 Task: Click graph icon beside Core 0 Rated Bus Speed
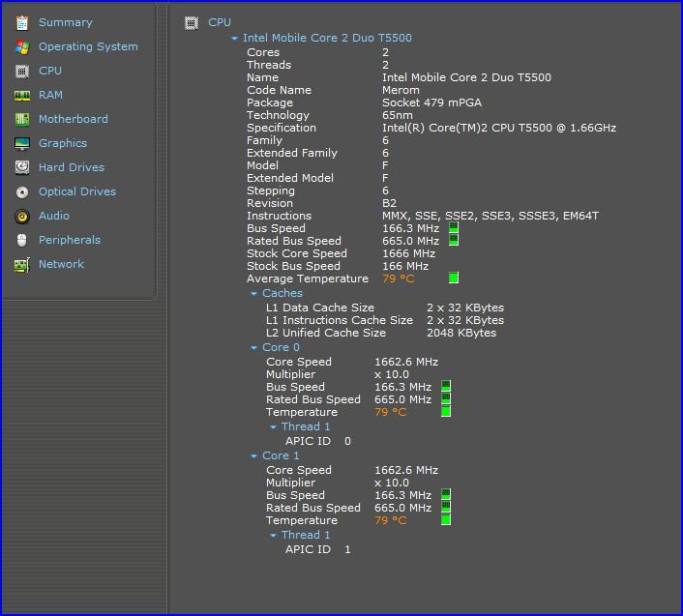446,398
